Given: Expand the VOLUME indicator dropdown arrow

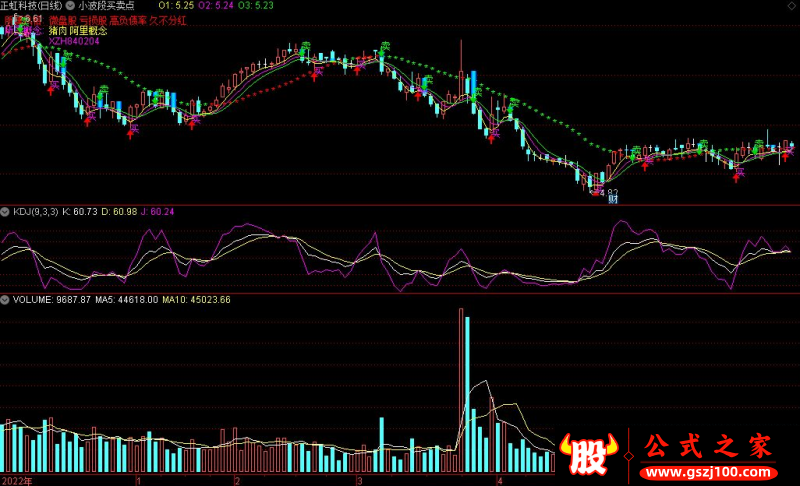Looking at the screenshot, I should pos(5,300).
